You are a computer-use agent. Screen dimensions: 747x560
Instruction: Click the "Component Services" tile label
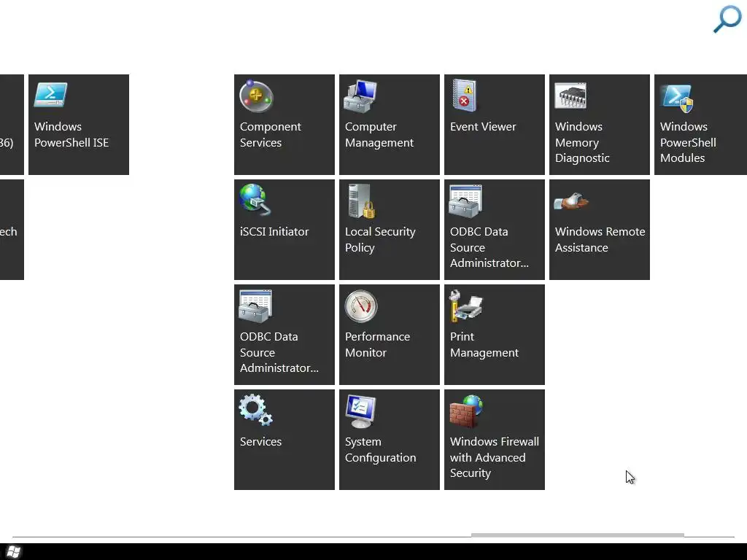270,134
